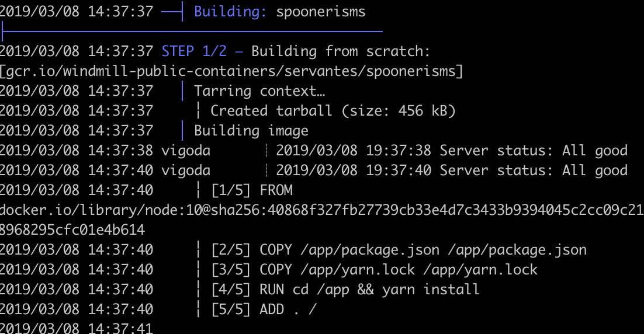
Task: Click the '[4/5] RUN cd /app && yarn install' step
Action: (345, 289)
